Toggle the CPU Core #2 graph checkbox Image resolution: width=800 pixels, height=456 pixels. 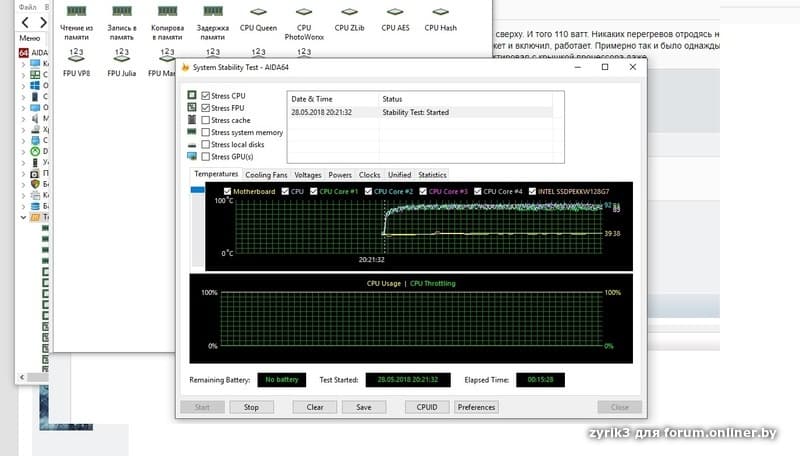(368, 191)
